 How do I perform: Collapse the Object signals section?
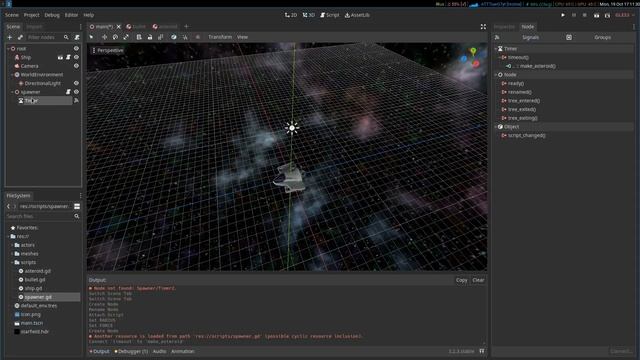tap(496, 127)
